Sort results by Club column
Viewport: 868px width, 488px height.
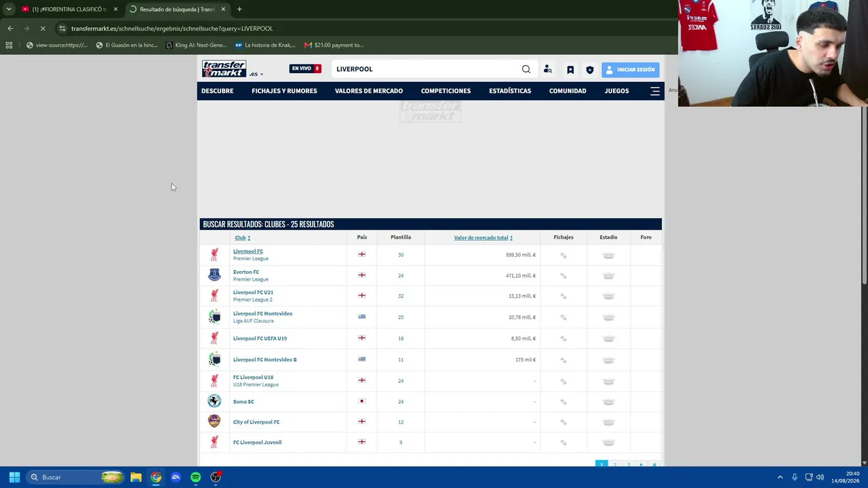(242, 238)
